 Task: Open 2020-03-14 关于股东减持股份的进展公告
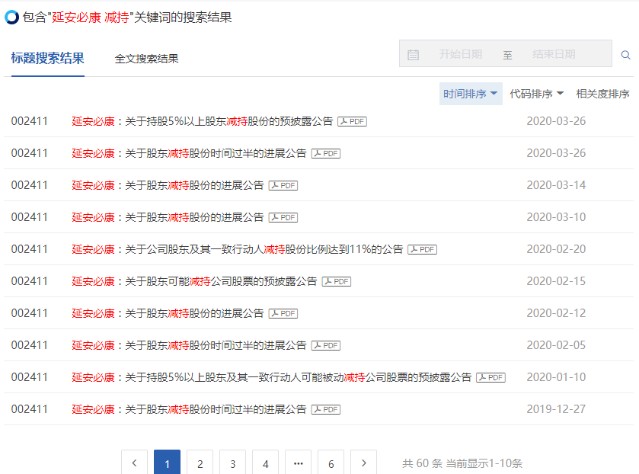point(168,185)
